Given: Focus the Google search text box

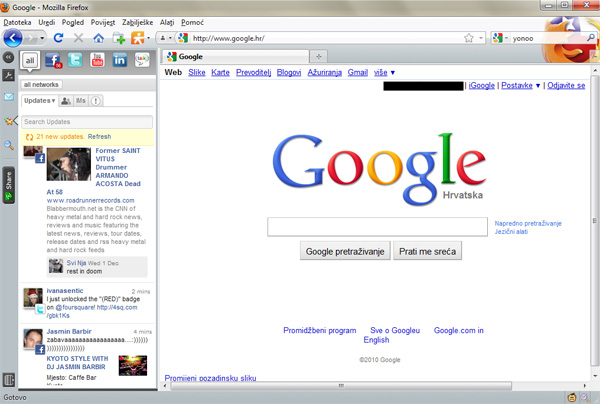Looking at the screenshot, I should click(377, 227).
